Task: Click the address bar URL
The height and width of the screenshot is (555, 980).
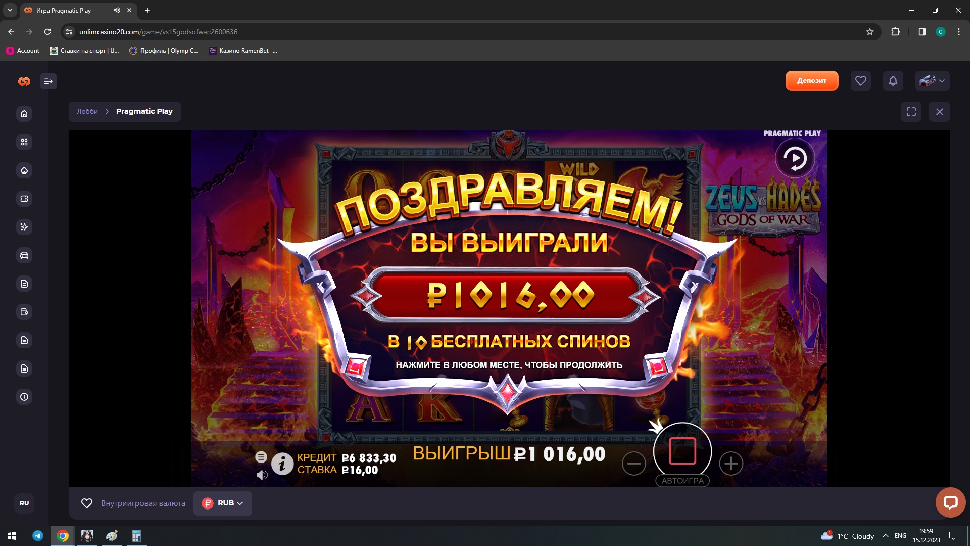Action: point(158,32)
